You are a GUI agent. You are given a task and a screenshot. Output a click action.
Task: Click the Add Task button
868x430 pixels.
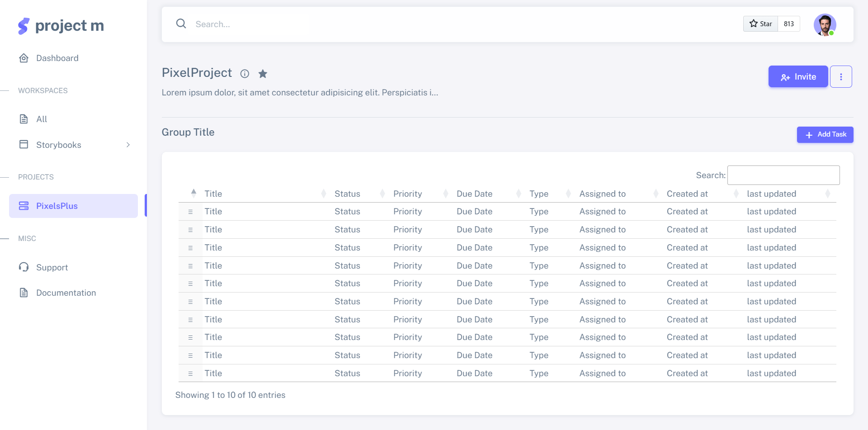(x=825, y=135)
